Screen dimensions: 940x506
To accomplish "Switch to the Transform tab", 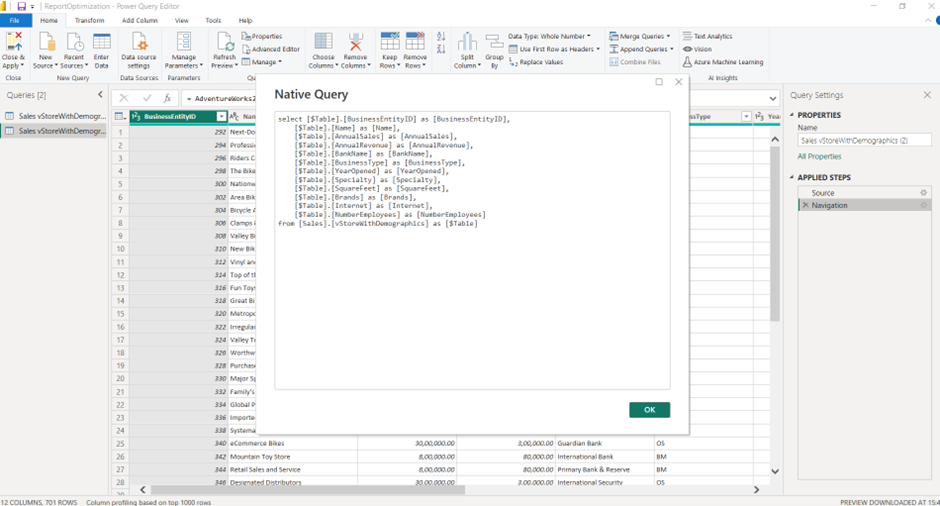I will pos(89,20).
